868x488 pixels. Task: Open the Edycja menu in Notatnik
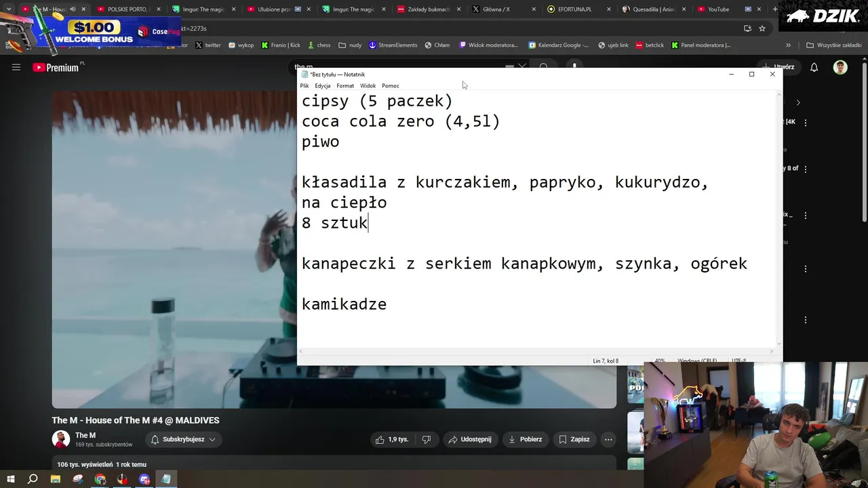click(x=323, y=85)
